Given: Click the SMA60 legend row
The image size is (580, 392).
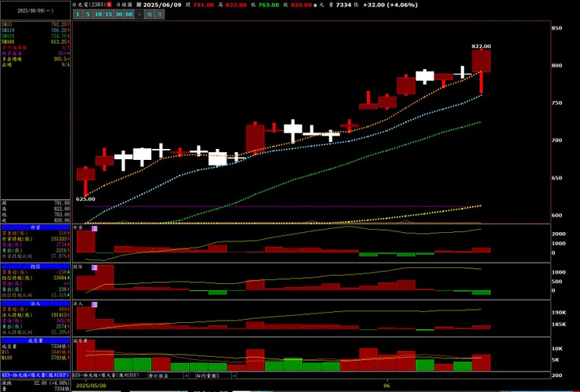Looking at the screenshot, I should click(35, 42).
